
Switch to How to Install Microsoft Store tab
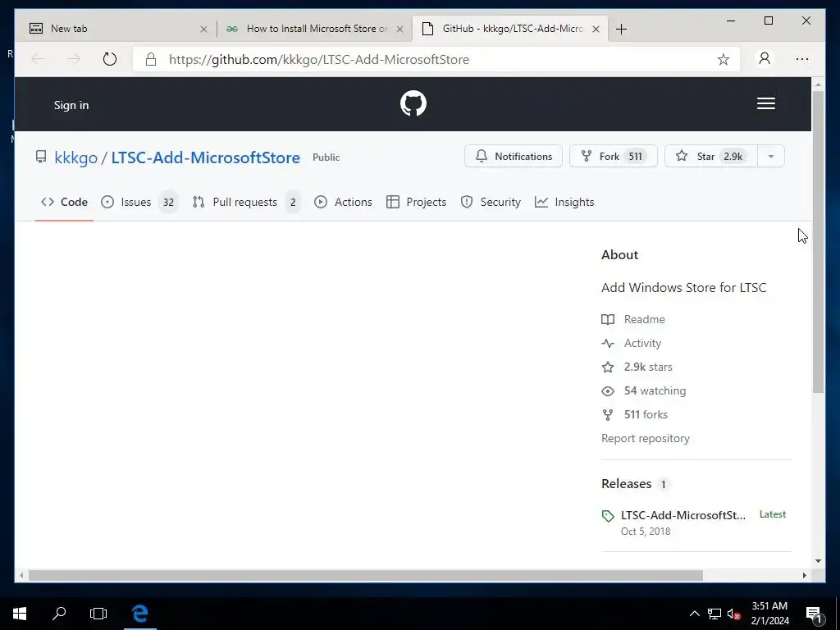pyautogui.click(x=314, y=29)
